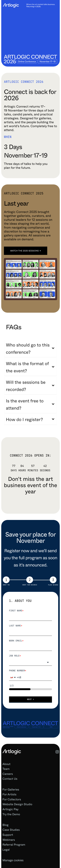The width and height of the screenshot is (61, 868).
Task: Click Watch the 2025 Sessions button
Action: coord(26,251)
